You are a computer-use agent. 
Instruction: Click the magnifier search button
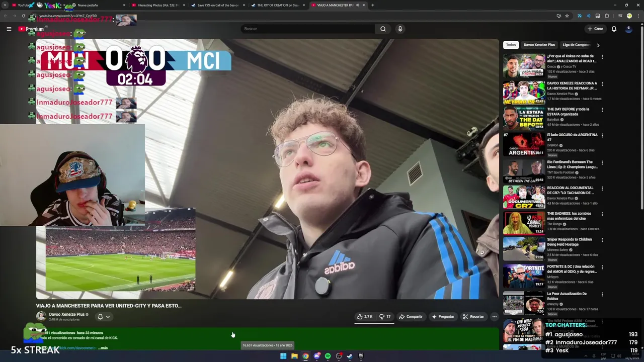[x=383, y=29]
